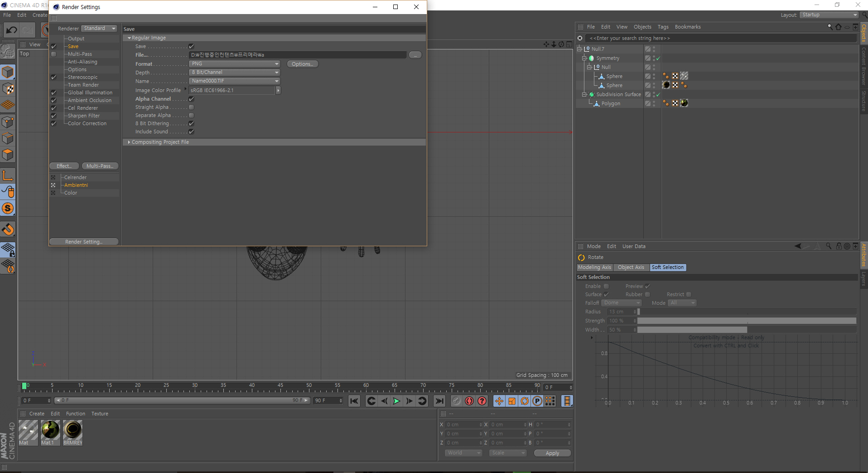Screen dimensions: 868x473
Task: Open the Tags menu in Object Manager
Action: tap(663, 27)
